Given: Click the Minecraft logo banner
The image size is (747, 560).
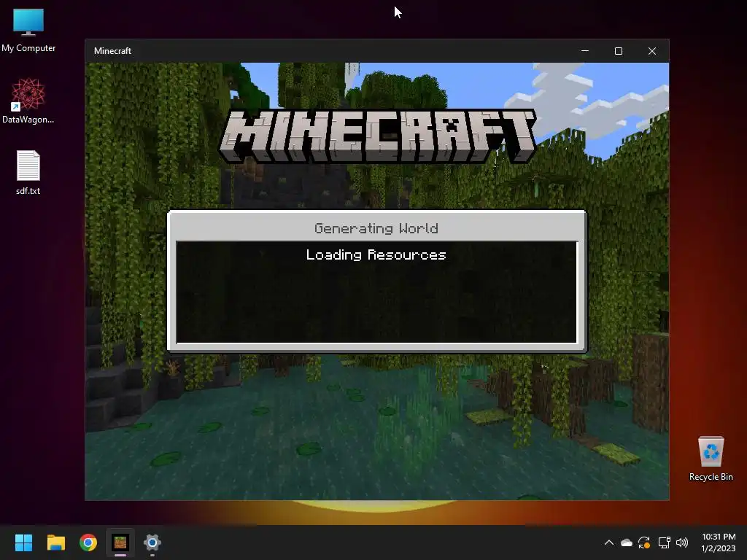Looking at the screenshot, I should [377, 136].
